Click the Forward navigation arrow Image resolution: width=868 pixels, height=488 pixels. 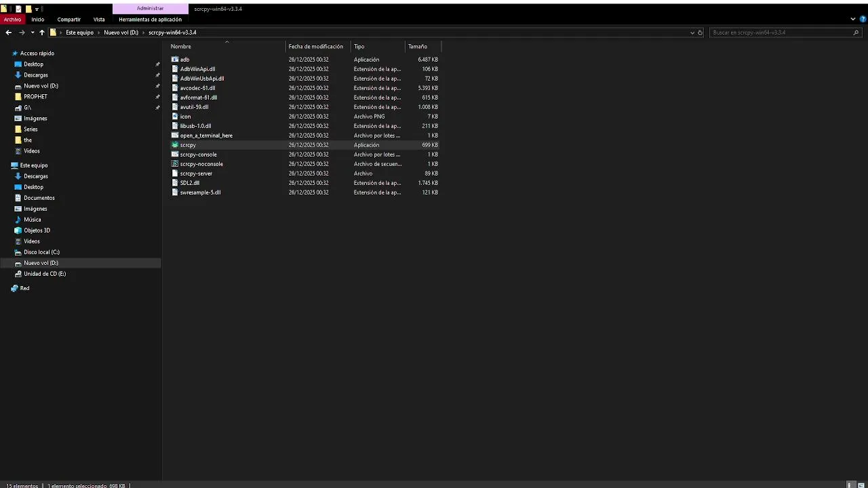[x=22, y=33]
